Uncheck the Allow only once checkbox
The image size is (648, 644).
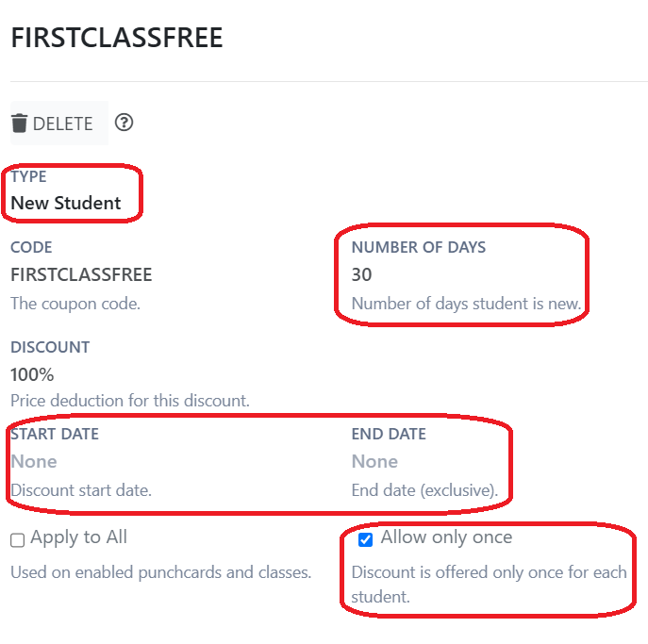click(x=366, y=539)
